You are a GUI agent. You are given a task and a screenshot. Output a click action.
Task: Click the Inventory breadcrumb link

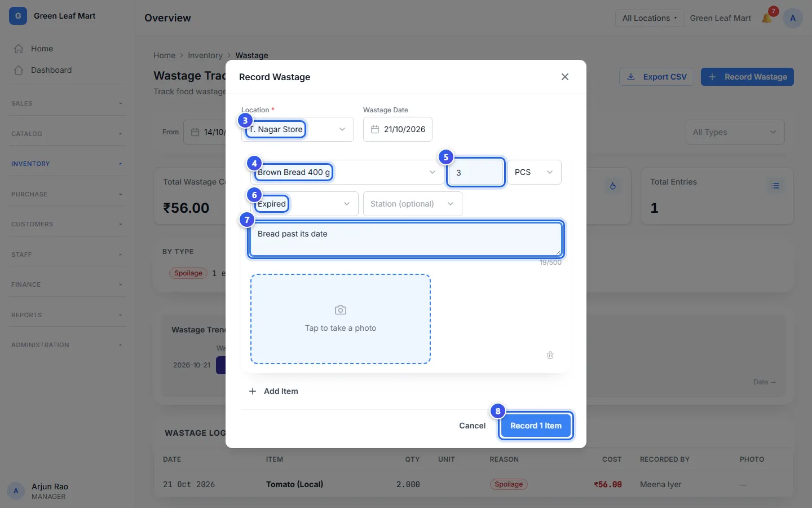pos(205,55)
